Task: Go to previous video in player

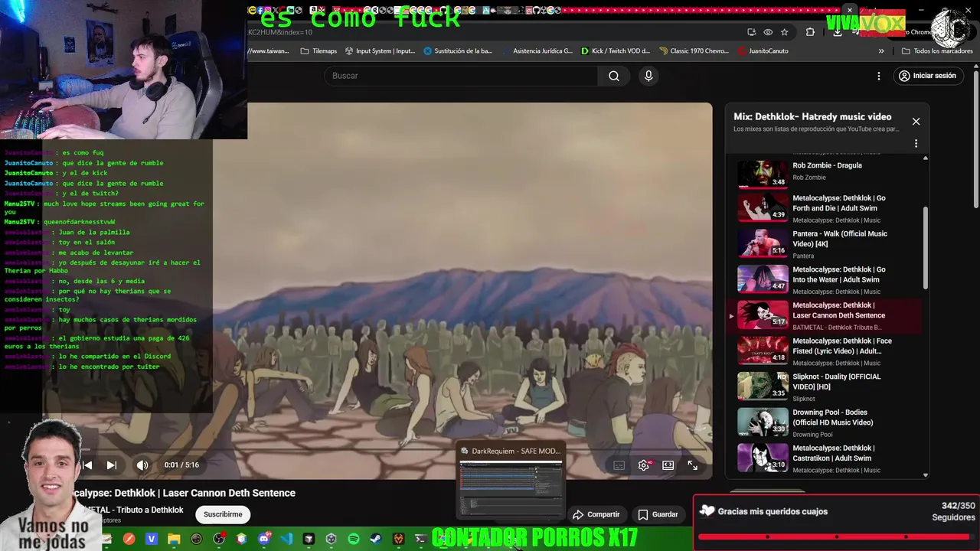Action: [87, 465]
